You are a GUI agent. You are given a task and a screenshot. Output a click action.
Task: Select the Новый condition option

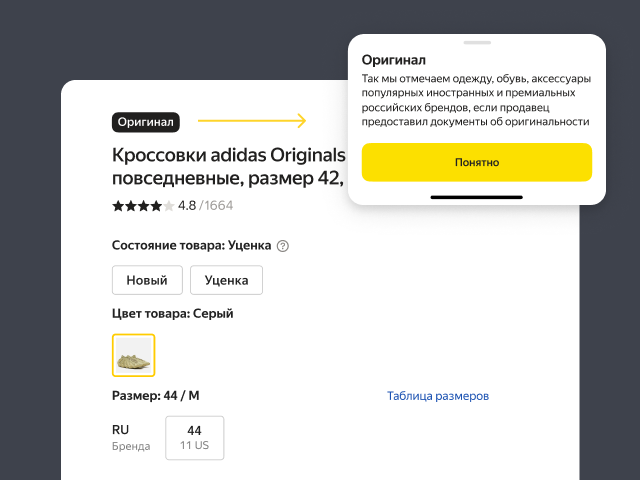147,280
